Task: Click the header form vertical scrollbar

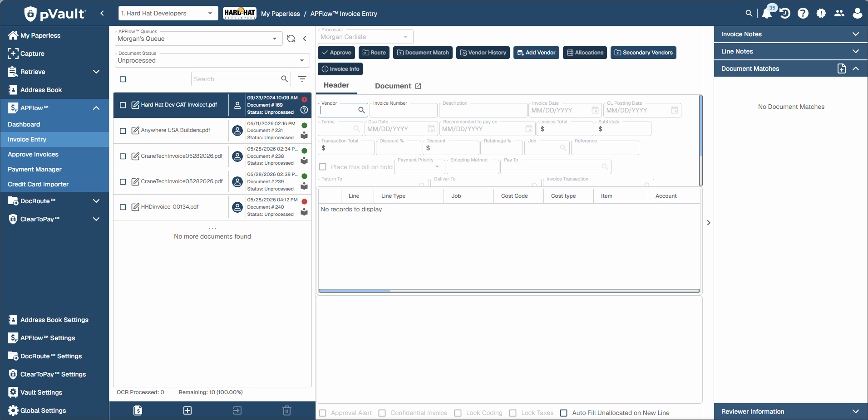Action: [x=701, y=140]
